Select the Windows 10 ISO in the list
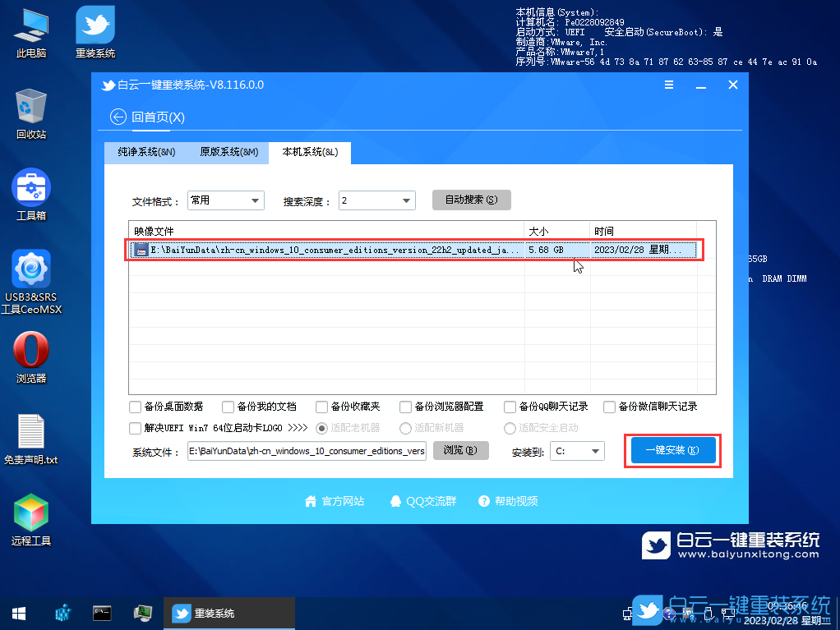840x630 pixels. point(329,249)
